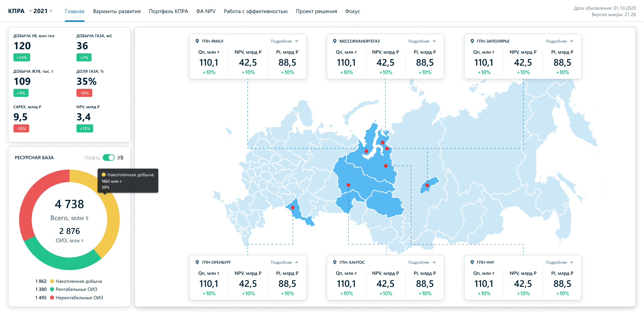Select the location pin on ГПН-ХАНТОС card
644x315 pixels.
[334, 262]
